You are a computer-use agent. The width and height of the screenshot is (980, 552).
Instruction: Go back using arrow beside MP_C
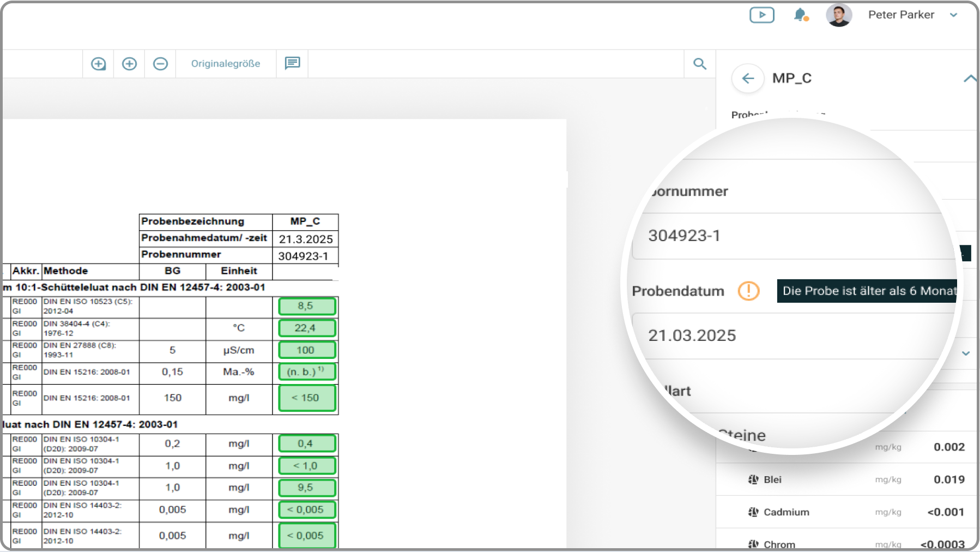[x=748, y=79]
